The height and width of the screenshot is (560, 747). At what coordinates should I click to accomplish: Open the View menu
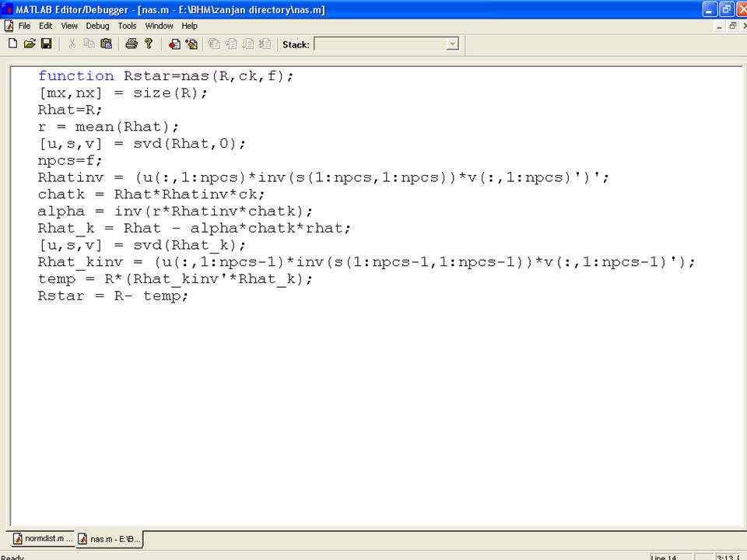tap(69, 26)
